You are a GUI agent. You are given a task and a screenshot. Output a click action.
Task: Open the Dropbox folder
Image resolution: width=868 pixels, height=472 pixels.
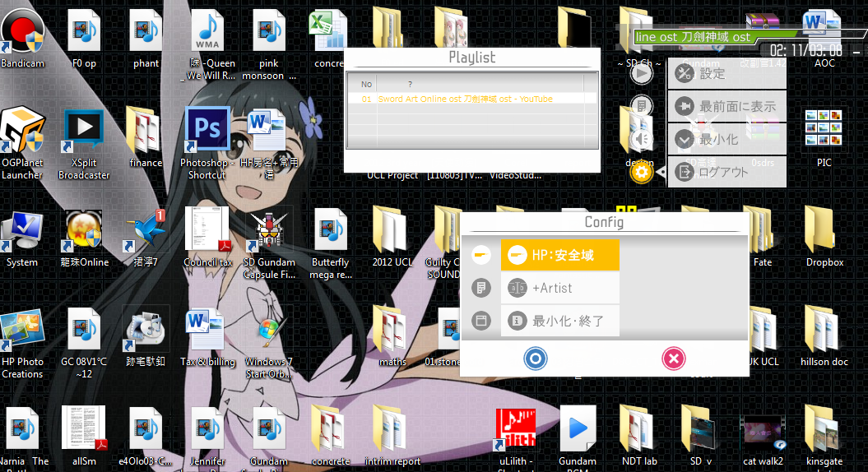(824, 238)
